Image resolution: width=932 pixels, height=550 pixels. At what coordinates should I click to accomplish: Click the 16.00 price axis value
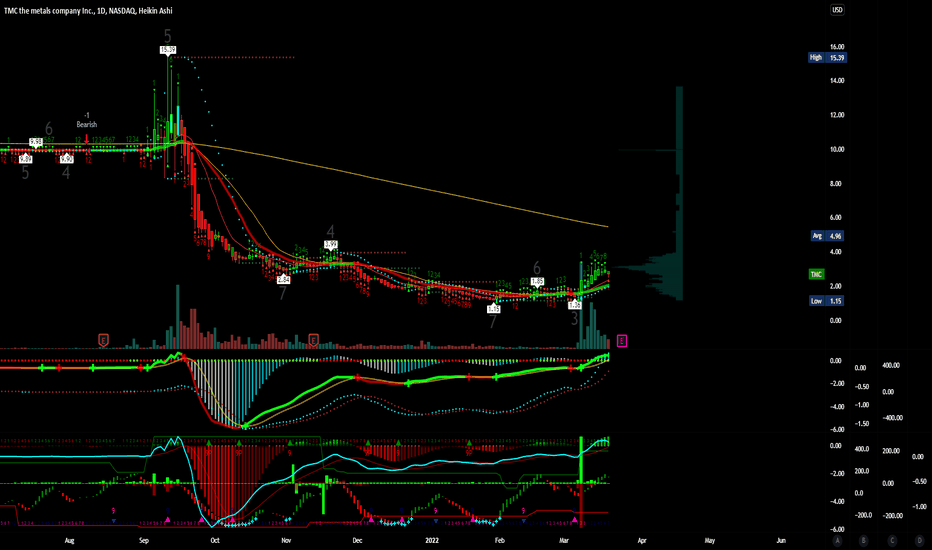[837, 46]
